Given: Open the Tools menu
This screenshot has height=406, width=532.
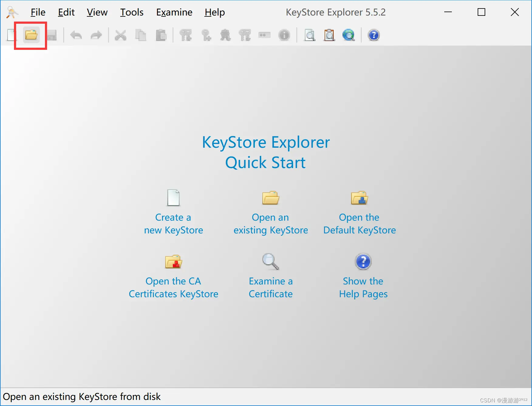Looking at the screenshot, I should pos(132,12).
